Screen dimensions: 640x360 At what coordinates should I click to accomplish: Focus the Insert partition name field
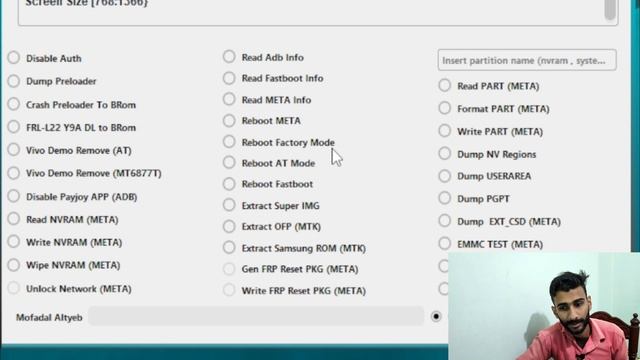[x=527, y=60]
